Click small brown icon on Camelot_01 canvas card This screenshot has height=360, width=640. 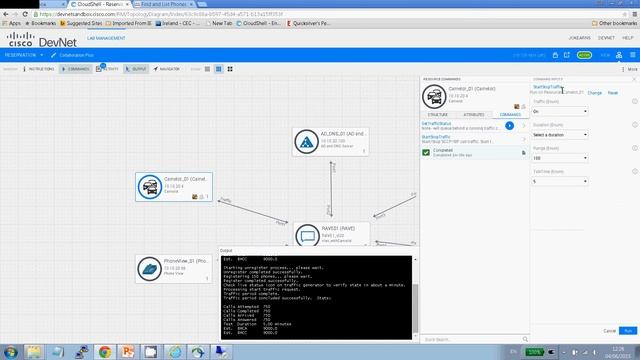[195, 197]
